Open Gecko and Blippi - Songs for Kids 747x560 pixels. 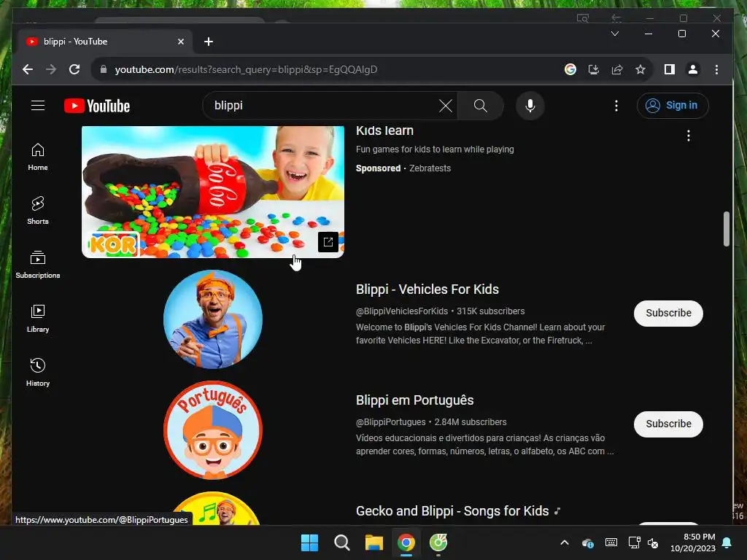[452, 511]
